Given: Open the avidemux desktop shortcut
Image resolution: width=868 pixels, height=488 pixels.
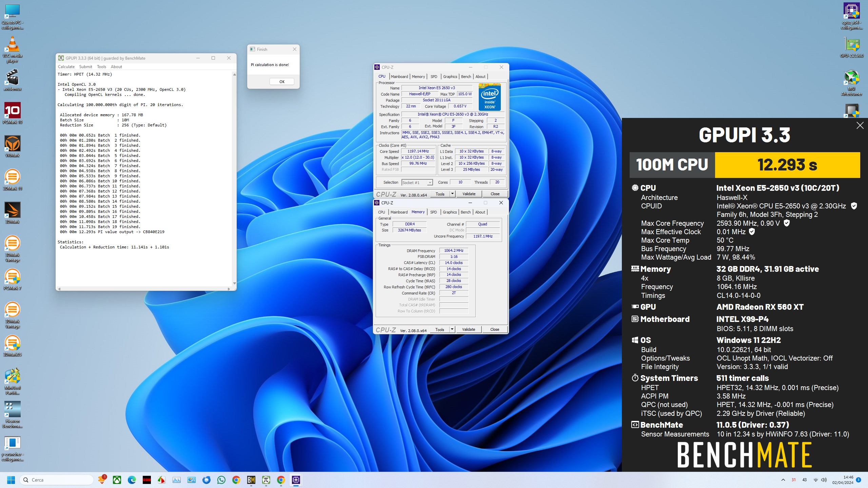Looking at the screenshot, I should [x=12, y=80].
